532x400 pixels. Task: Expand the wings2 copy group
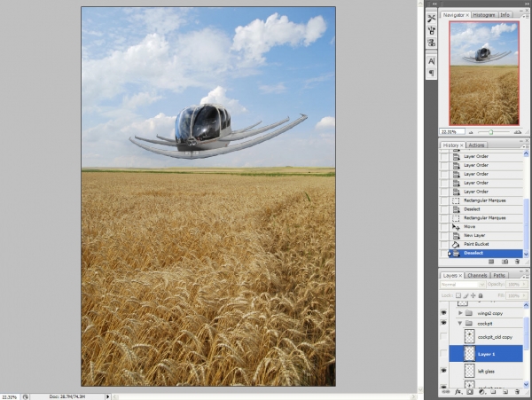pos(460,313)
